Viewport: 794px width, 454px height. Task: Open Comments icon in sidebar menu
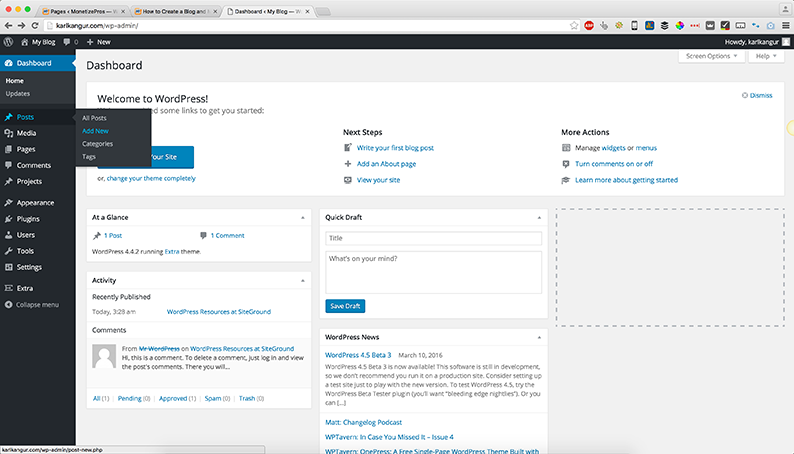coord(9,165)
